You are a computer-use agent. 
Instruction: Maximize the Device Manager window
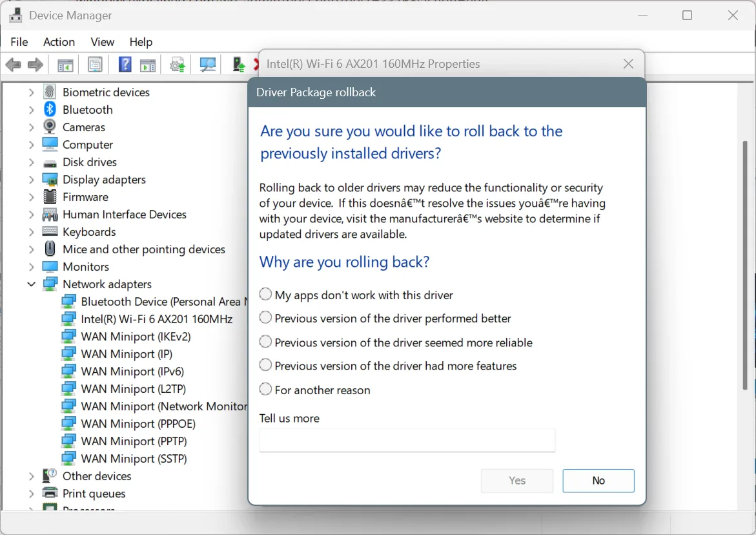pos(687,16)
